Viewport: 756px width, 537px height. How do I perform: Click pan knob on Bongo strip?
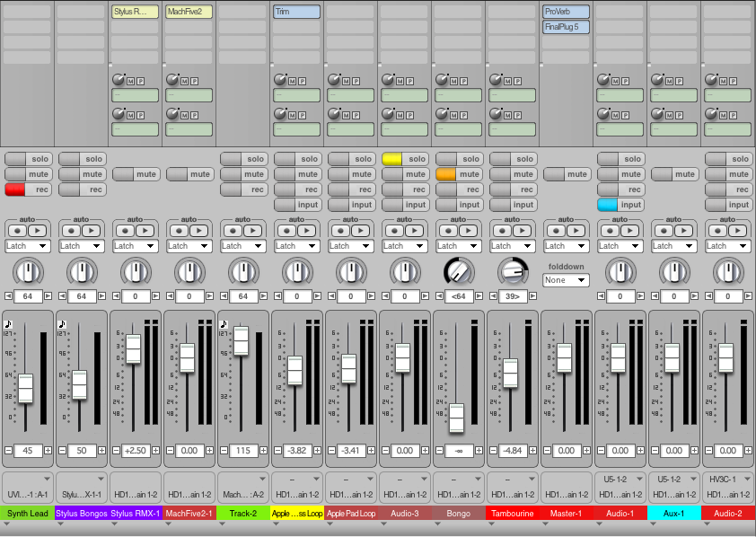(459, 271)
